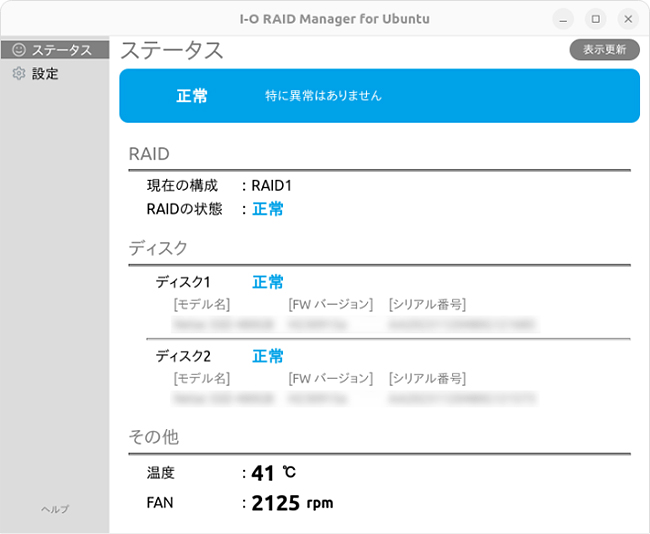The width and height of the screenshot is (650, 534).
Task: Minimize the RAID Manager window
Action: tap(564, 19)
